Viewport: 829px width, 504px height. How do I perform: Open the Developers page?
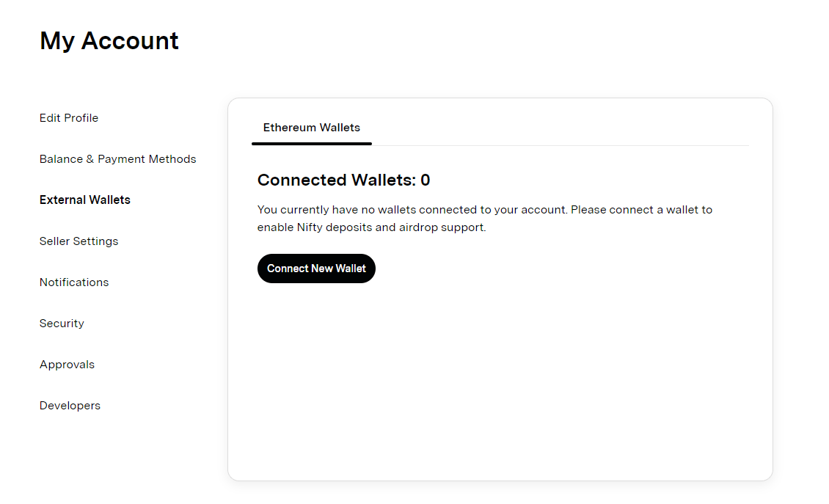(x=70, y=406)
